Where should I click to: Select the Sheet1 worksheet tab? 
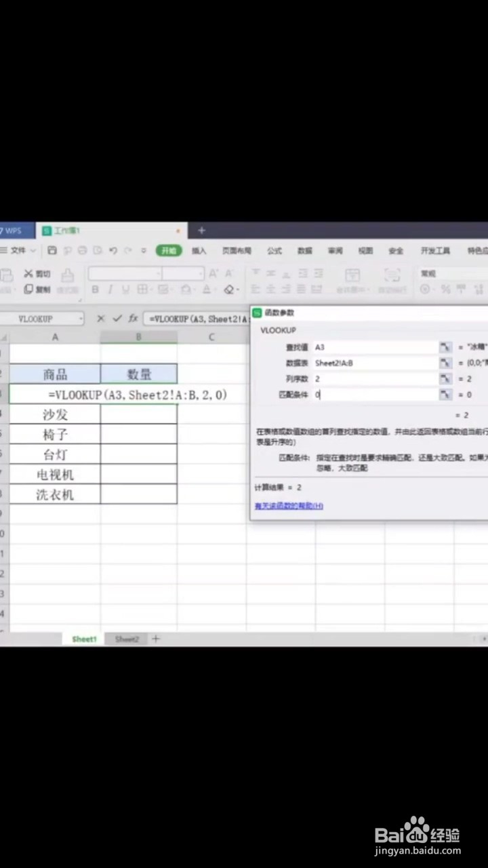(85, 639)
